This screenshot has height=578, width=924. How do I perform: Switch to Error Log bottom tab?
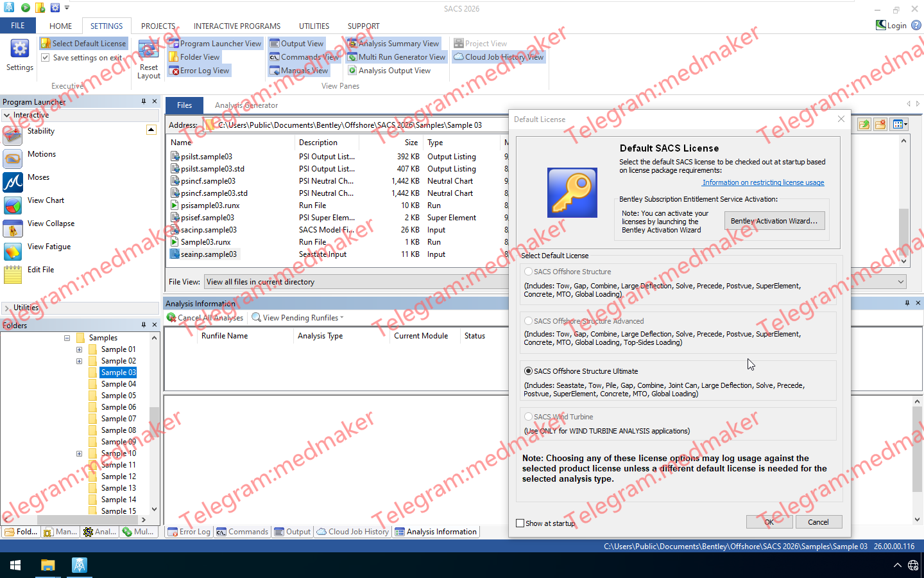click(189, 532)
